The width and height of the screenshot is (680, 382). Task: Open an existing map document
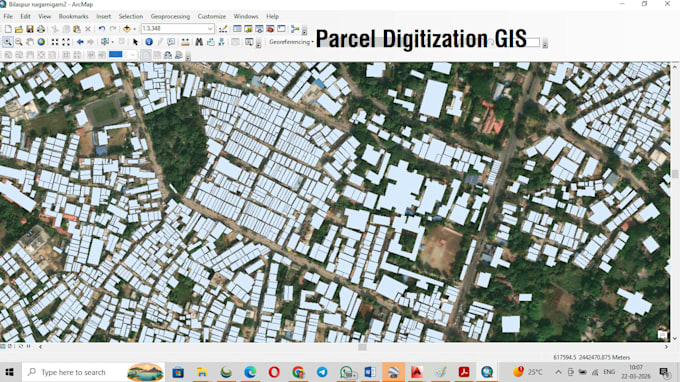tap(19, 29)
